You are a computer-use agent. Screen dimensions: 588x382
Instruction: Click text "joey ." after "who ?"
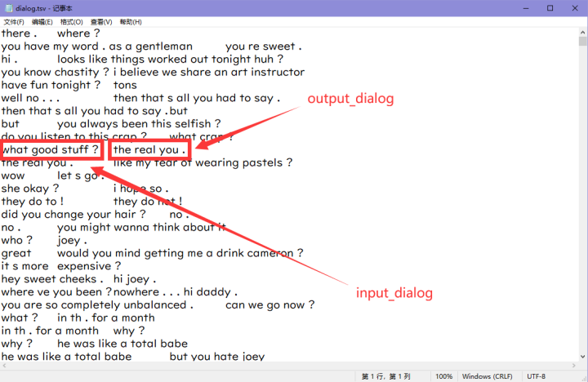[72, 240]
